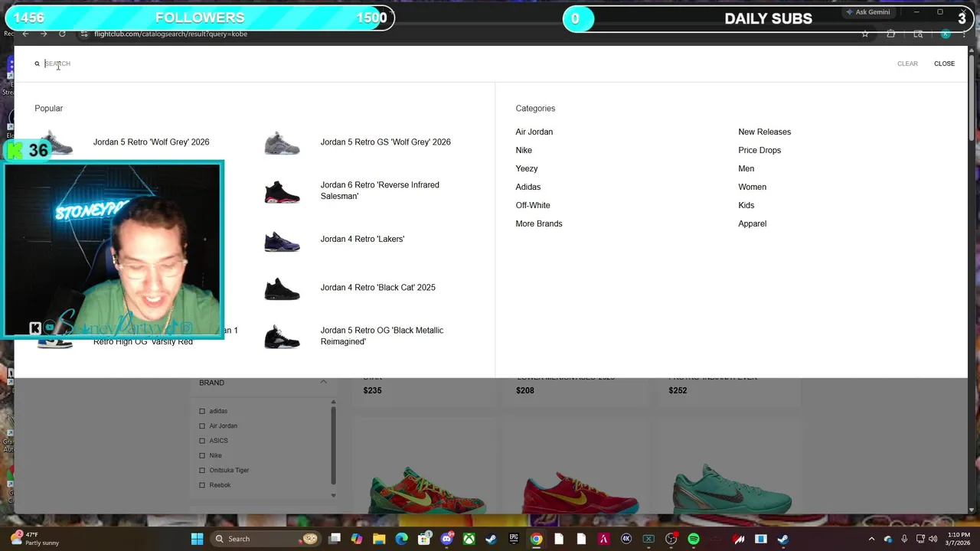This screenshot has height=551, width=980.
Task: Open Spotify from the taskbar
Action: (x=694, y=539)
